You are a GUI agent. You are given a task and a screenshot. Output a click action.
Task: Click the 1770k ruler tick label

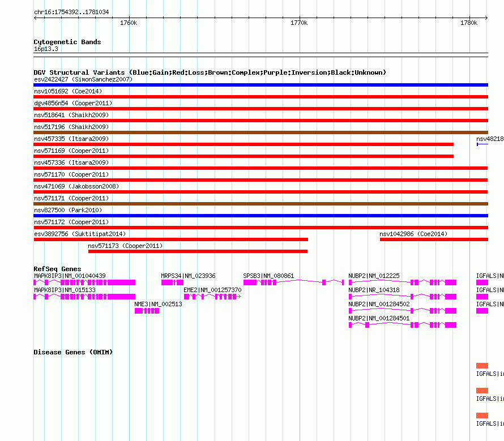[x=299, y=23]
